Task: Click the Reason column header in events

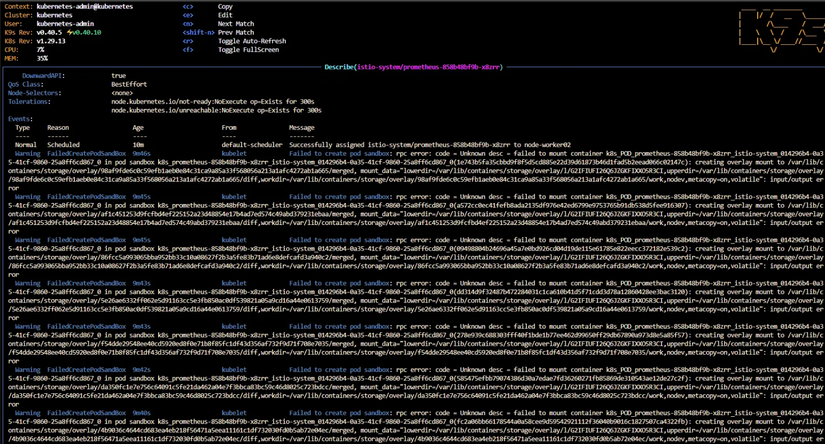Action: [58, 128]
